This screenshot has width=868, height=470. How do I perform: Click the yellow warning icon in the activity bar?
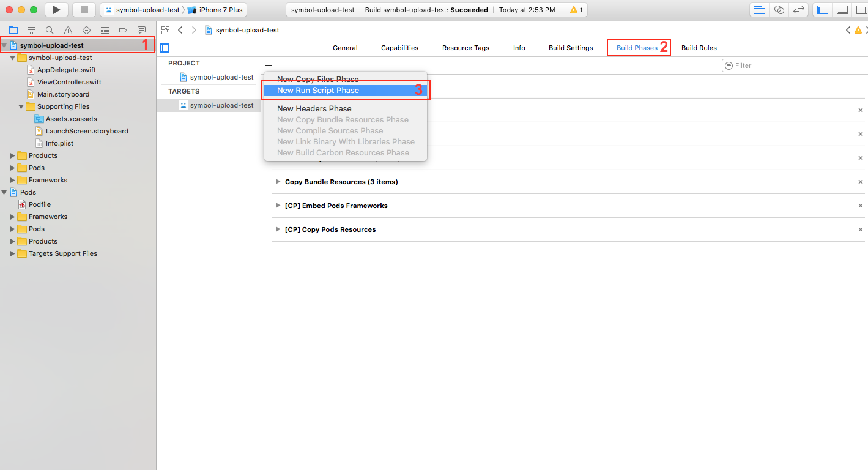point(573,10)
